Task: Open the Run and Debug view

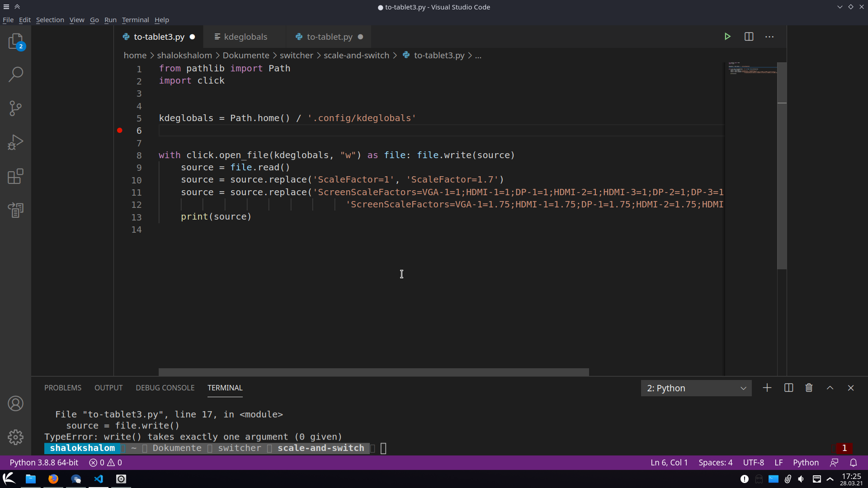Action: [16, 142]
